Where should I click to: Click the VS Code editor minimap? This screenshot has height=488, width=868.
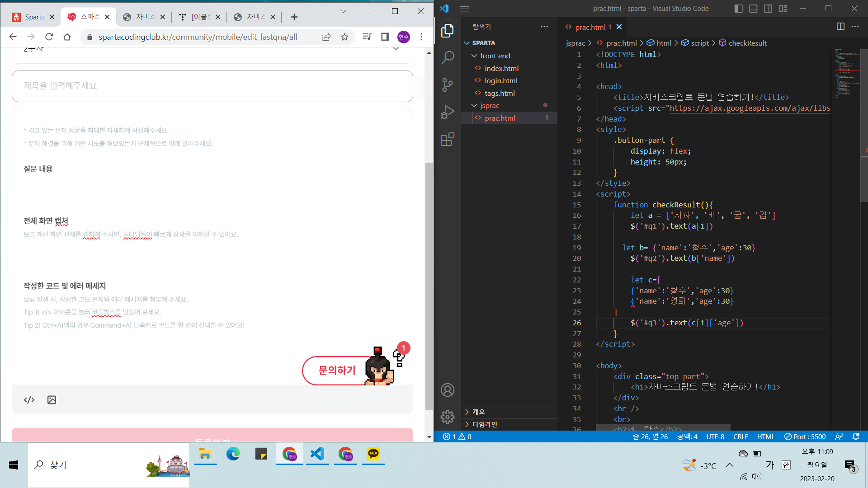pyautogui.click(x=846, y=74)
